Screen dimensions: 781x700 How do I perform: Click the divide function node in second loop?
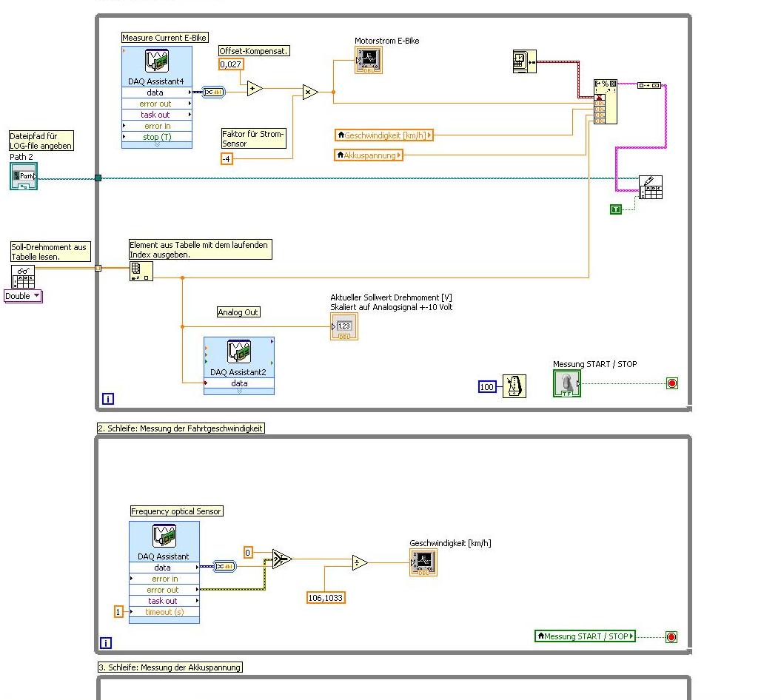[x=360, y=563]
